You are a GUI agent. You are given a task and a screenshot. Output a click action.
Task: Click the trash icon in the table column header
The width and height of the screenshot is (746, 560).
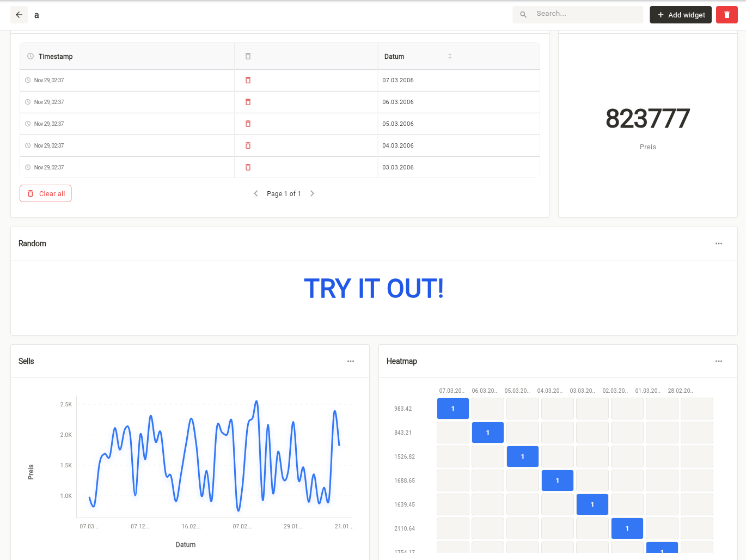click(x=248, y=56)
